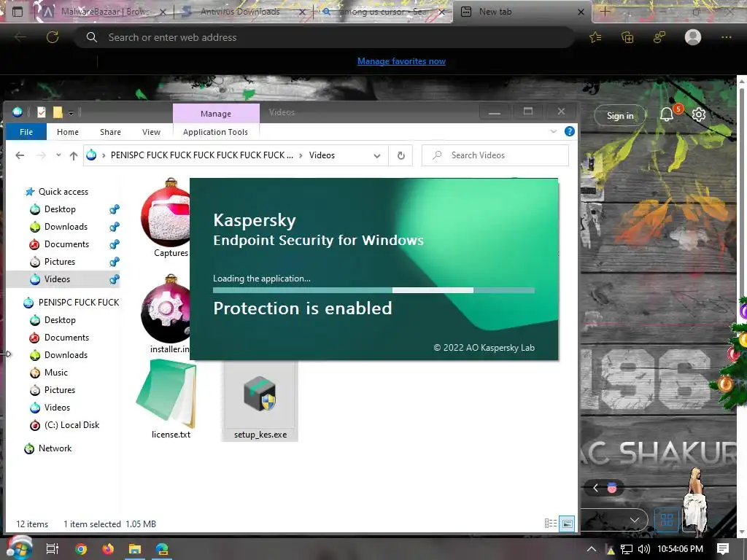Click the pin icon beside Documents

[115, 244]
